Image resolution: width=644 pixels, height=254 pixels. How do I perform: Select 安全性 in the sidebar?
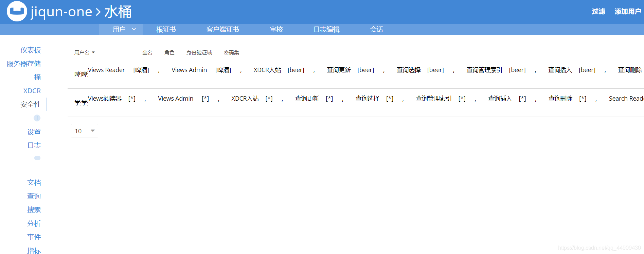[x=31, y=104]
